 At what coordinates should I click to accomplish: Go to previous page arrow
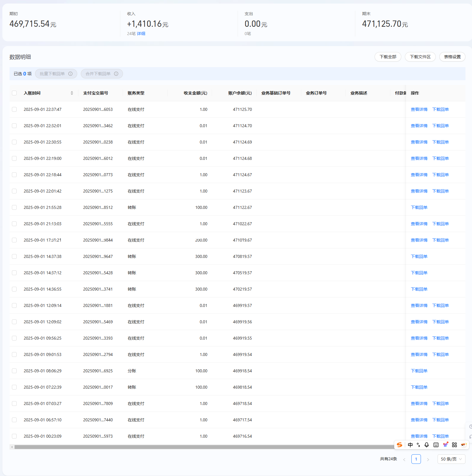(404, 459)
